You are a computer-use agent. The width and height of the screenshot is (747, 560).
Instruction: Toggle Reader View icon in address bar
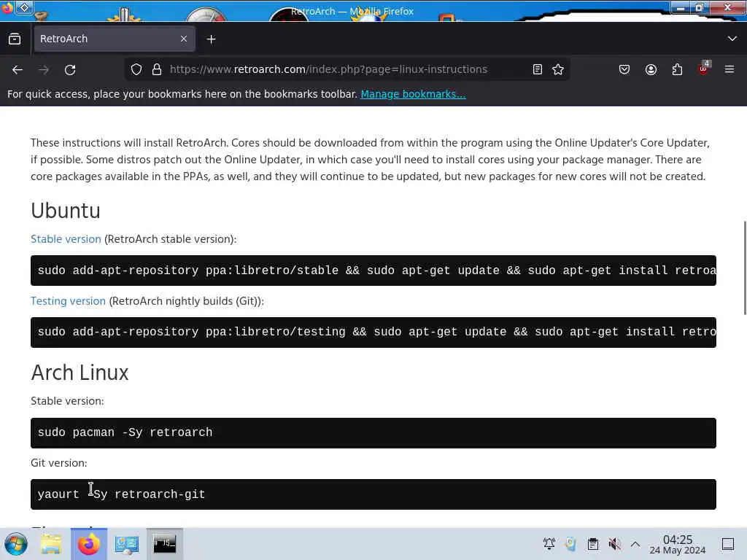pos(538,69)
